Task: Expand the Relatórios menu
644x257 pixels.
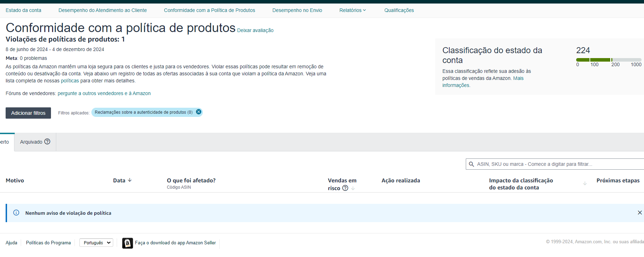Action: (353, 10)
